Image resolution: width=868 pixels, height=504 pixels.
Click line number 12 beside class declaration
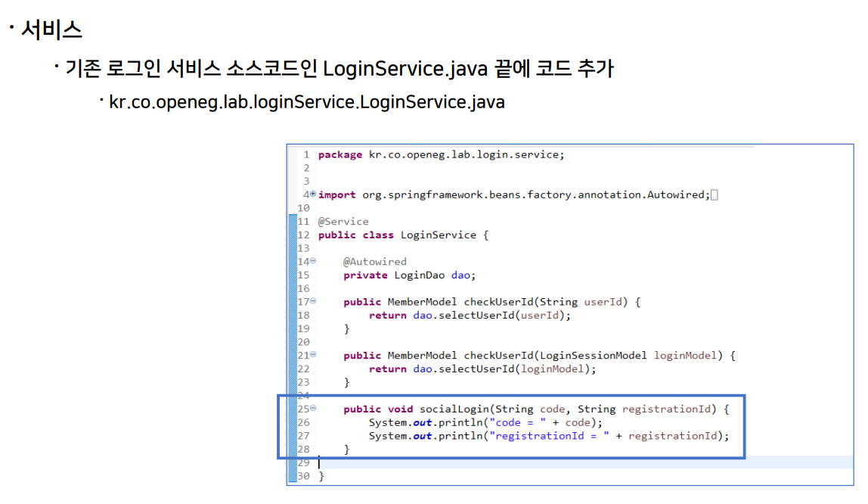pyautogui.click(x=303, y=235)
